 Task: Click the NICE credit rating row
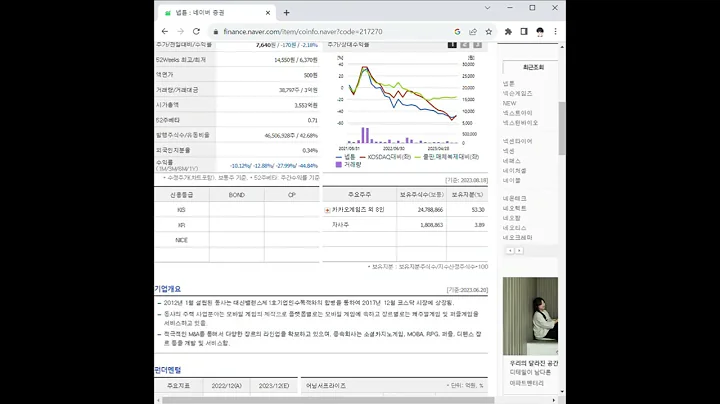tap(237, 240)
